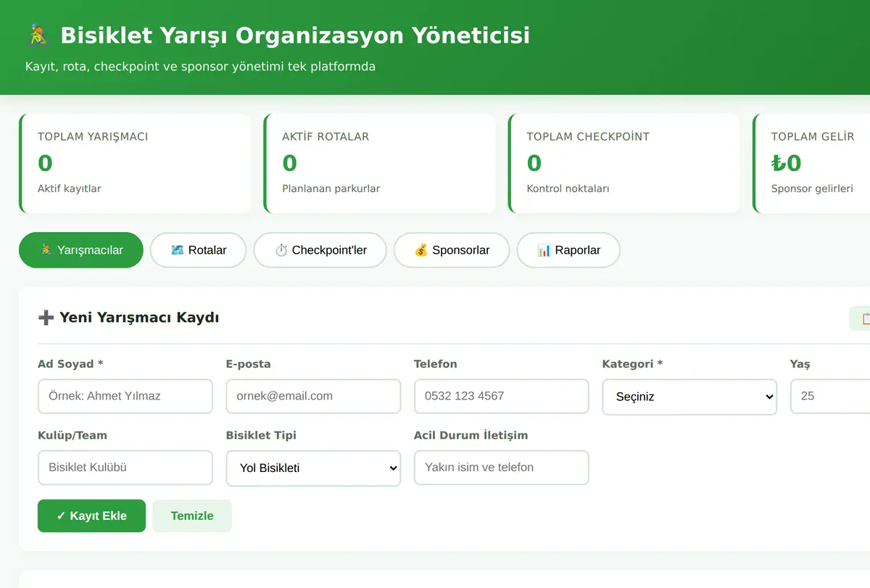Screen dimensions: 870x588
Task: Click the 'Kontrol noktaları' caption
Action: pos(568,189)
